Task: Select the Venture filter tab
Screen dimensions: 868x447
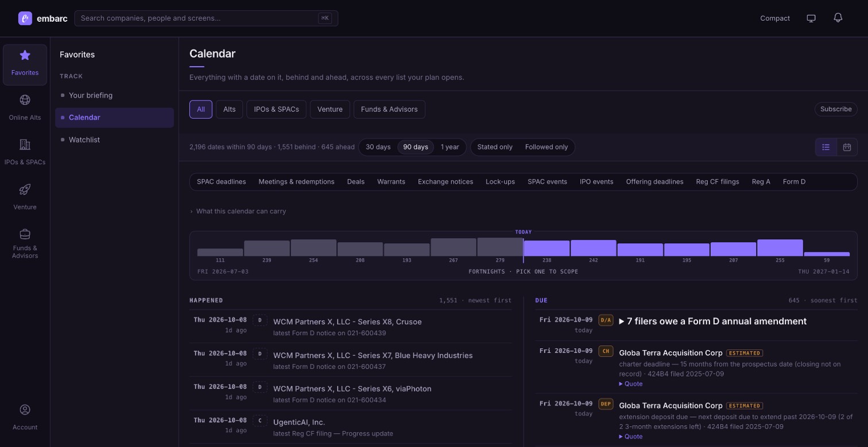Action: (x=330, y=109)
